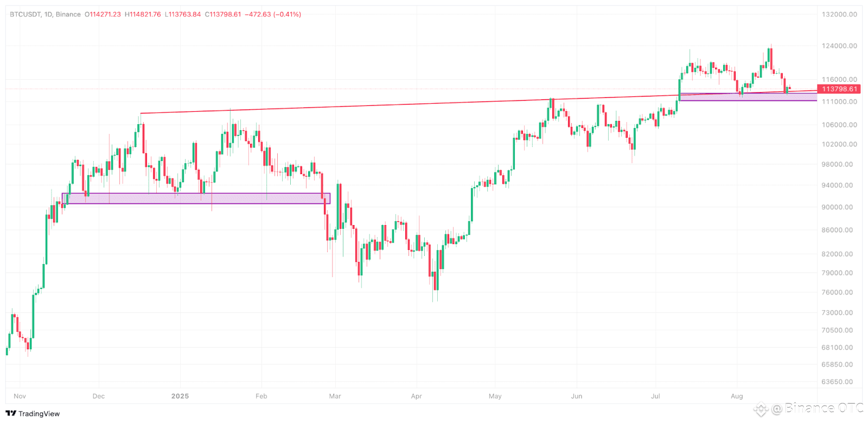Click the Aug label on time axis
Viewport: 868px width, 423px height.
737,396
